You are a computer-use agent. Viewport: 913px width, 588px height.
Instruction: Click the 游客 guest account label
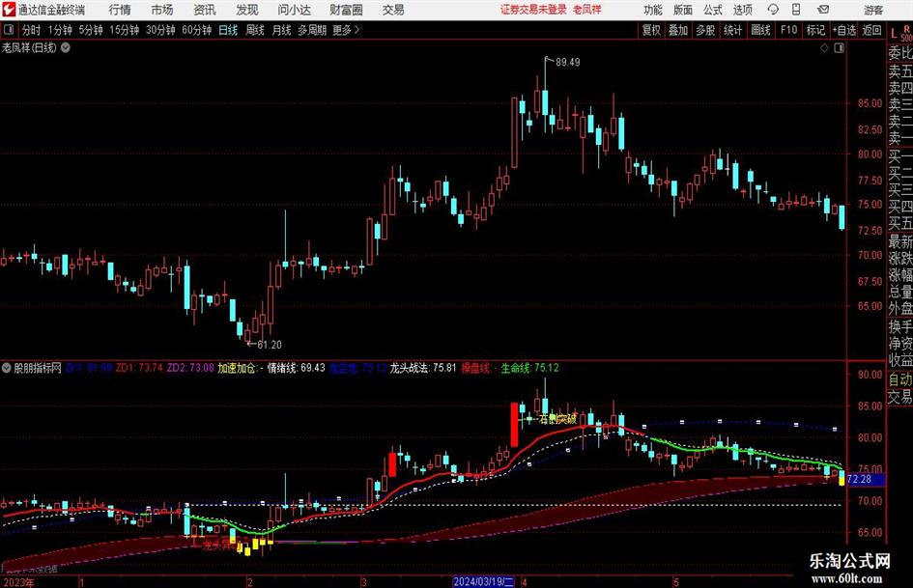point(873,10)
